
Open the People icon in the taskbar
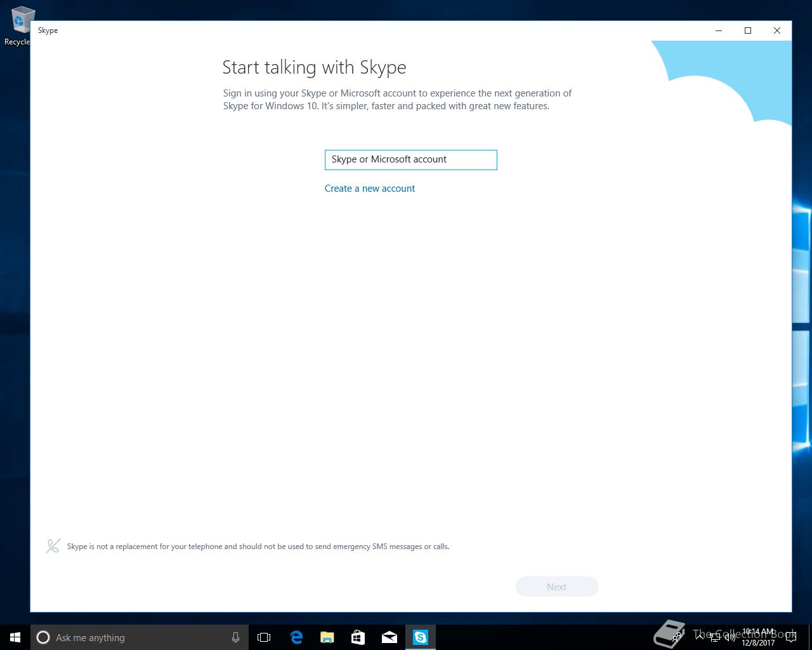[x=676, y=637]
